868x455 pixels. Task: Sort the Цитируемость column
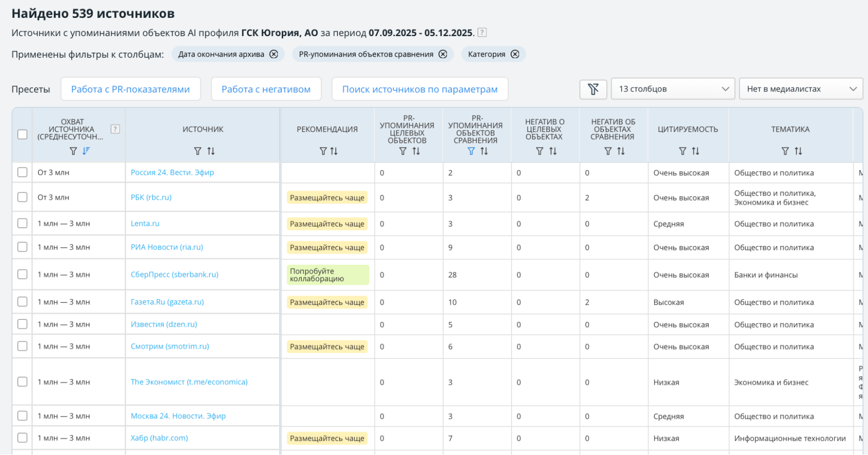click(x=696, y=151)
